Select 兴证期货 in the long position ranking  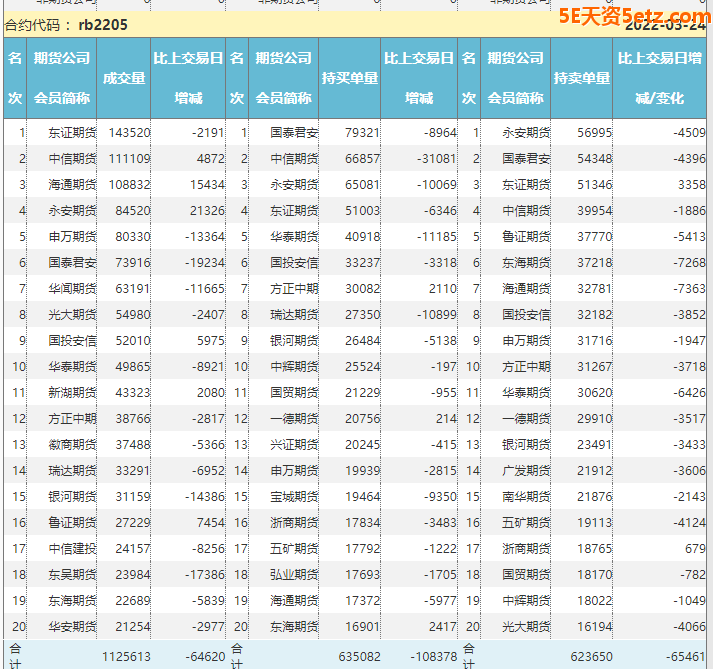294,444
